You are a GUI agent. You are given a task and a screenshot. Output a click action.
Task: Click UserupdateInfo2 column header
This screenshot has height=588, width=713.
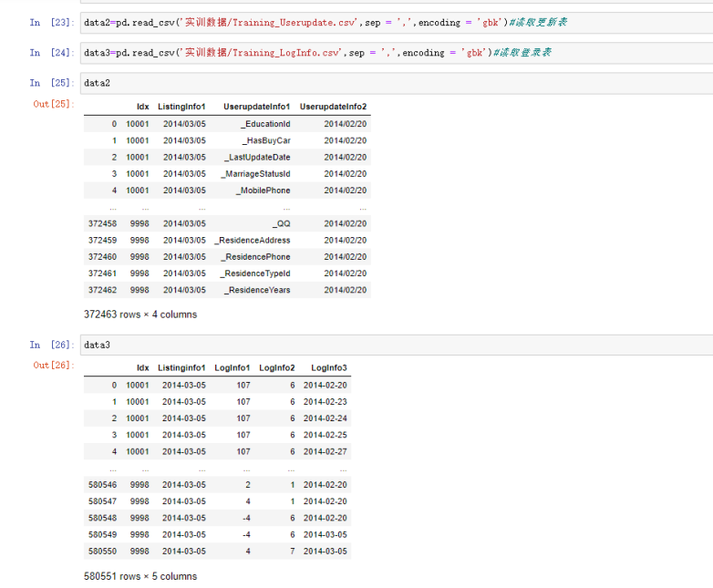click(x=333, y=107)
